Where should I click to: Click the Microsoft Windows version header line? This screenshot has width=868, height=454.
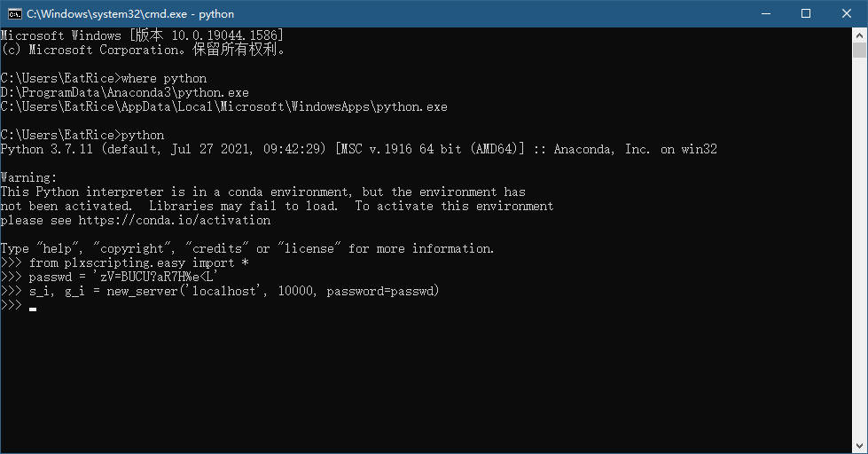[142, 35]
